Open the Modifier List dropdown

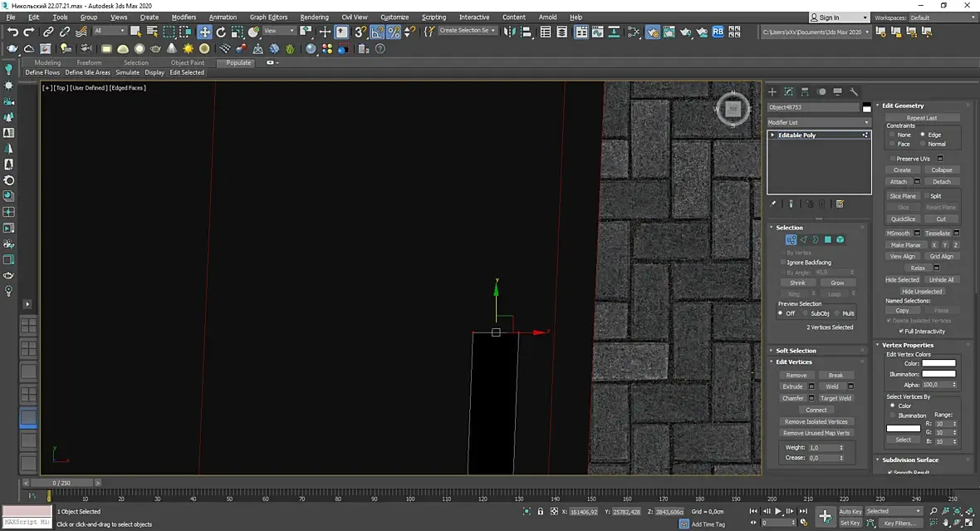[818, 122]
